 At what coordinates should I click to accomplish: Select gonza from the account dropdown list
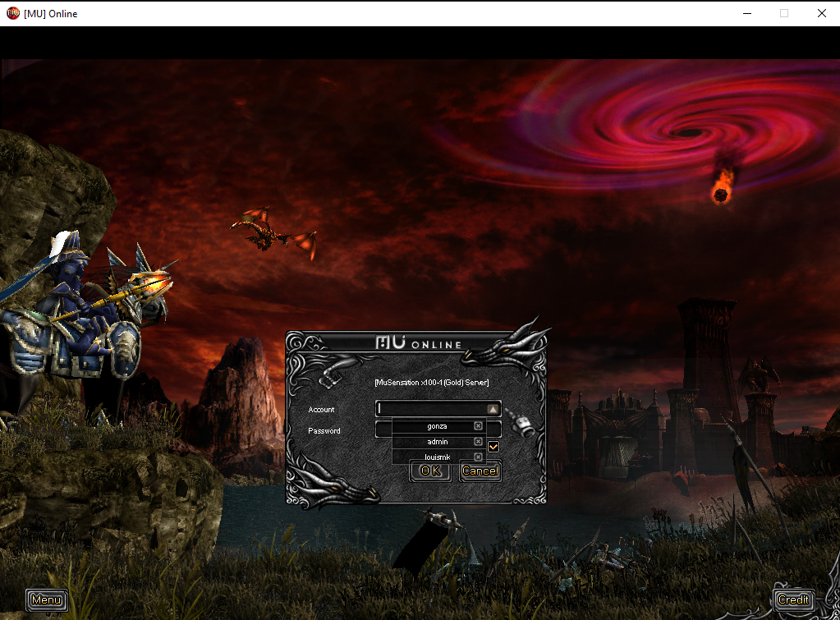tap(437, 426)
